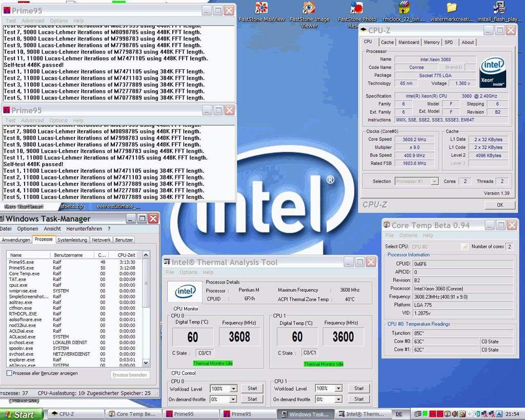Open Options menu in Core Temp
The height and width of the screenshot is (420, 525).
pos(408,235)
